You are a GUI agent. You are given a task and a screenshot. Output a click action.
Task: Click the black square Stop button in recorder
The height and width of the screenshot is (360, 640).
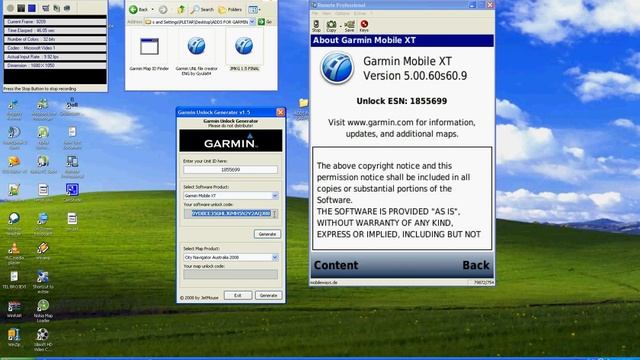tap(21, 8)
